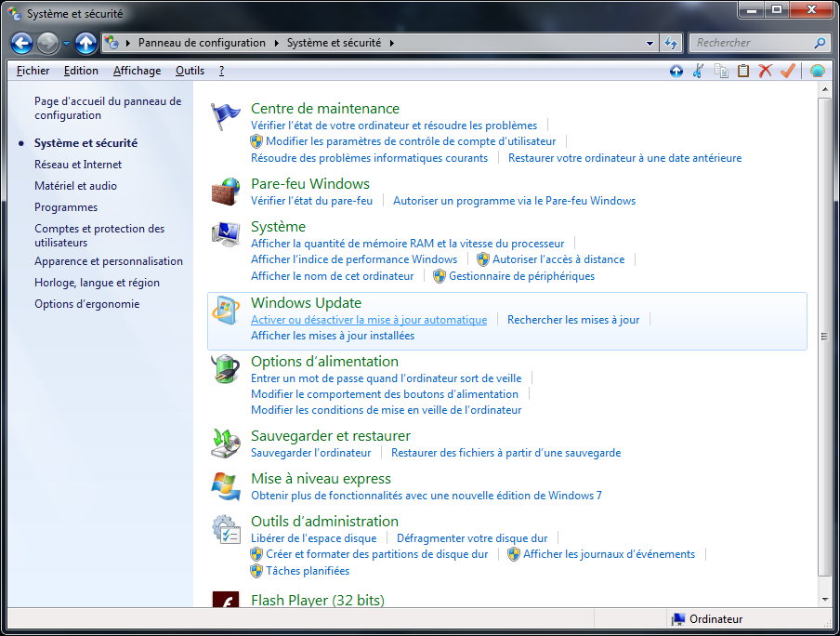Open Vérifier l'état du pare-feu
Viewport: 840px width, 636px height.
coord(312,201)
